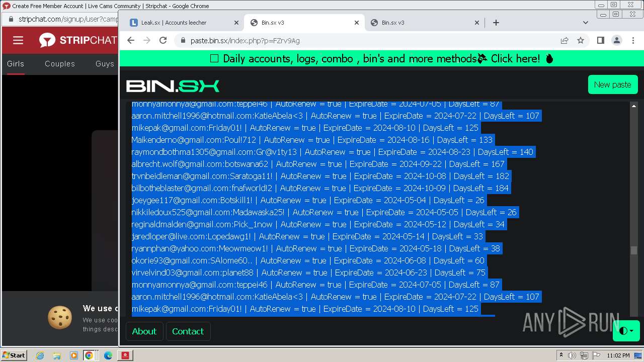Click the red application icon on the taskbar
This screenshot has height=362, width=644.
(125, 355)
